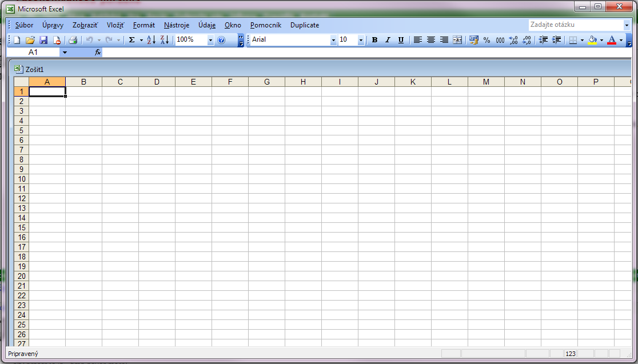Open the zoom 100% dropdown
This screenshot has height=364, width=638.
click(210, 40)
